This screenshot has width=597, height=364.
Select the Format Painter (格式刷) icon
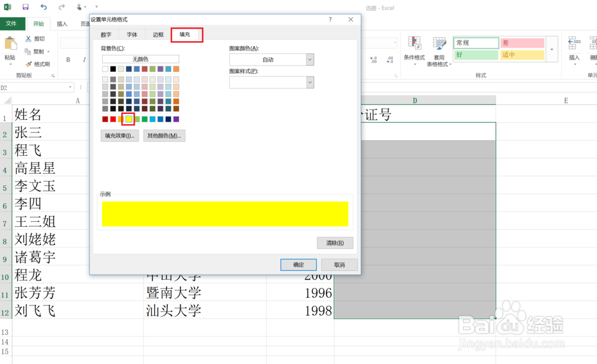[28, 63]
